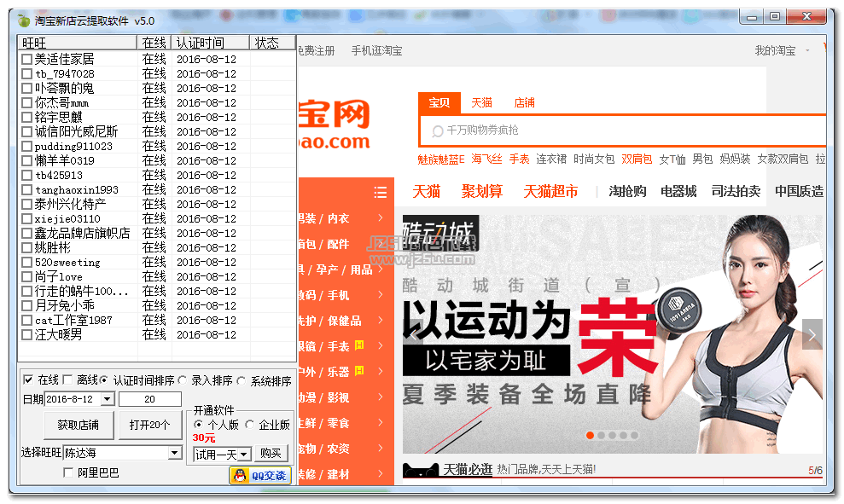Toggle the 在线 filter checkbox
This screenshot has width=844, height=504.
pyautogui.click(x=28, y=380)
